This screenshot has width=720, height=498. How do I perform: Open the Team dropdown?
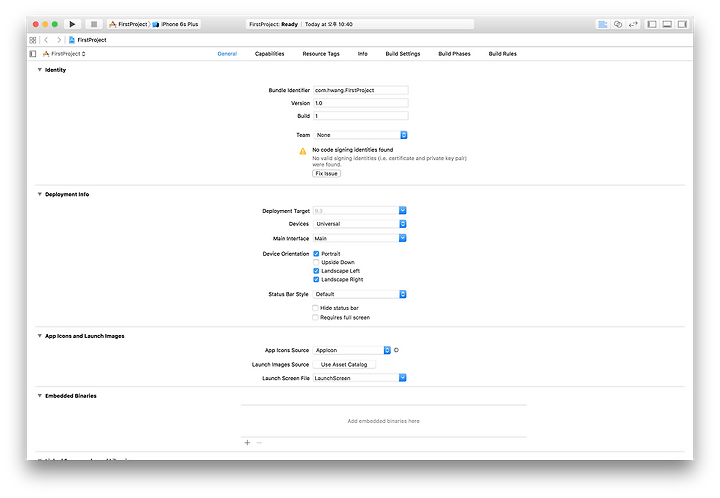(x=360, y=135)
